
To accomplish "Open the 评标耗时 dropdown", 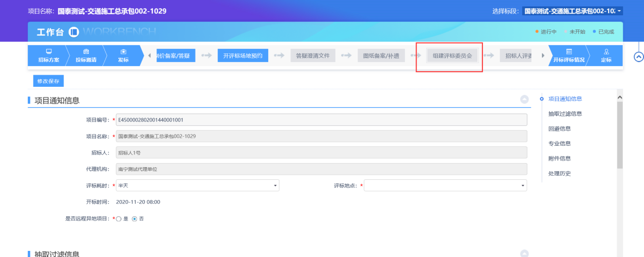I will point(198,186).
